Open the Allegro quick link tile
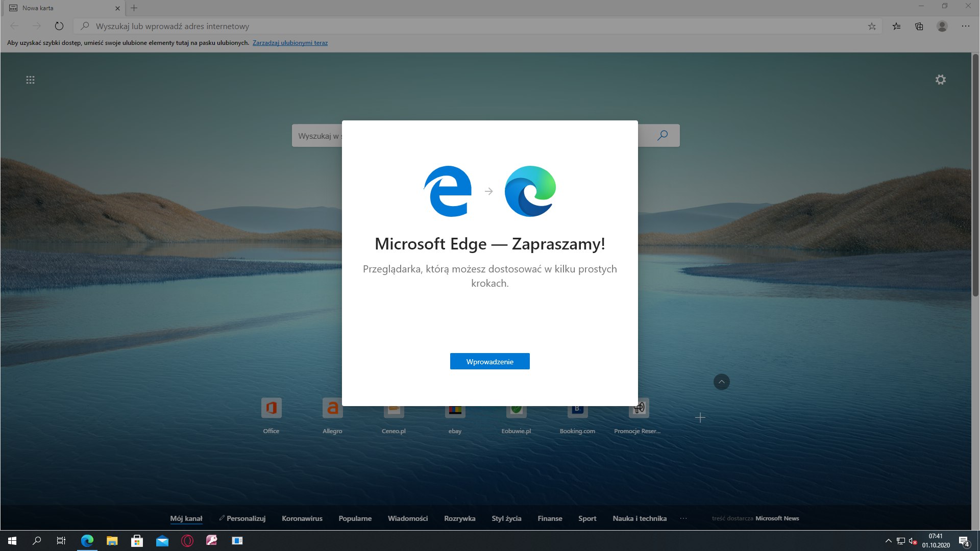The height and width of the screenshot is (551, 980). (332, 416)
